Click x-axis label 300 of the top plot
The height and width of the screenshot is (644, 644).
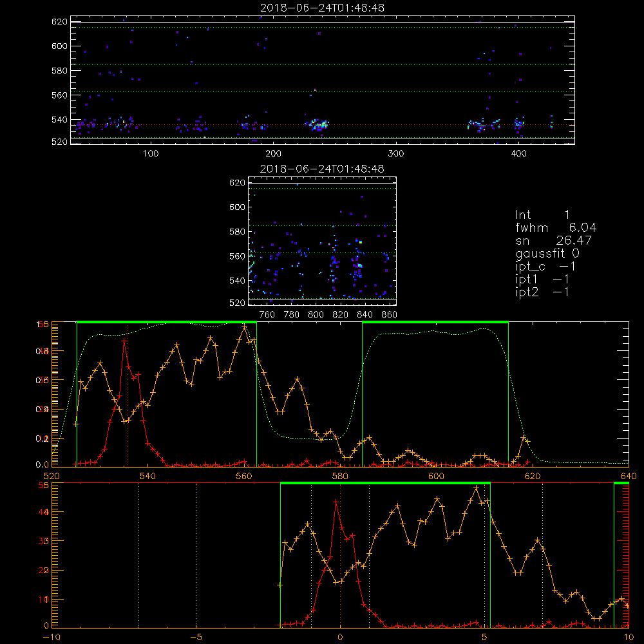tap(396, 154)
